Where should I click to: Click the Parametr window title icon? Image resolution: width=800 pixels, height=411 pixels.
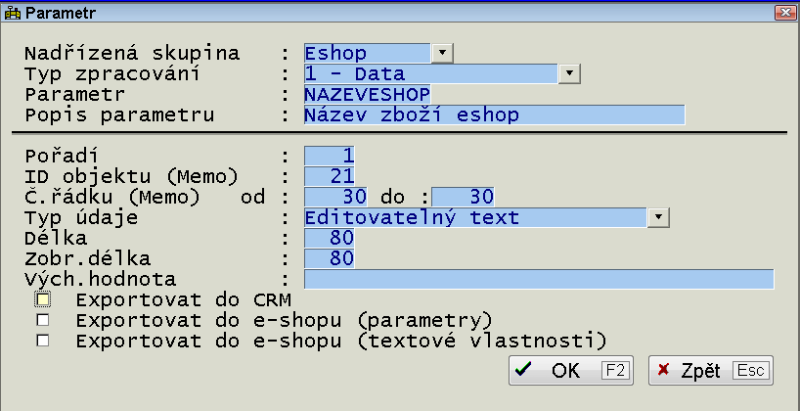(x=12, y=12)
